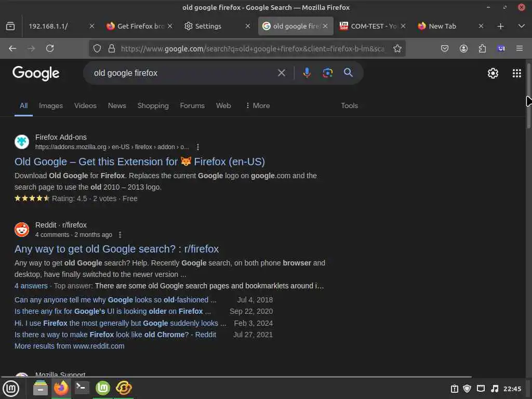Open Is there any fix for Google's UI link

click(x=112, y=311)
